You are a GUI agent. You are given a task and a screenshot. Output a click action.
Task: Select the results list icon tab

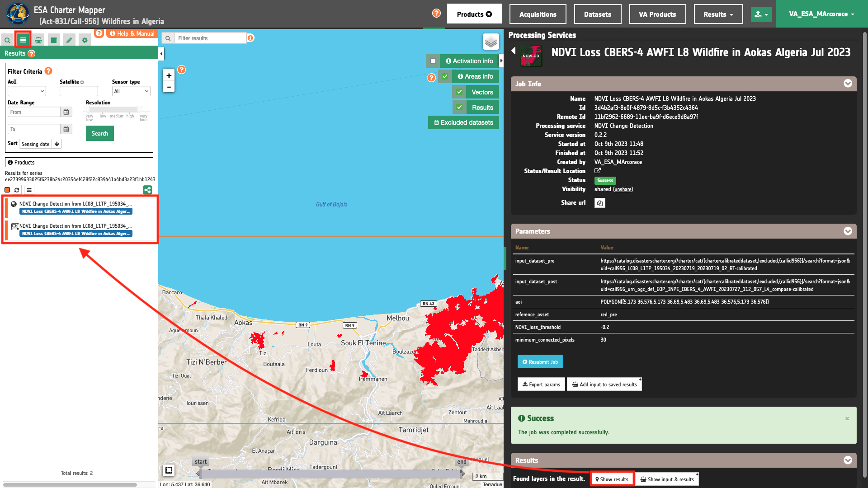click(x=23, y=40)
